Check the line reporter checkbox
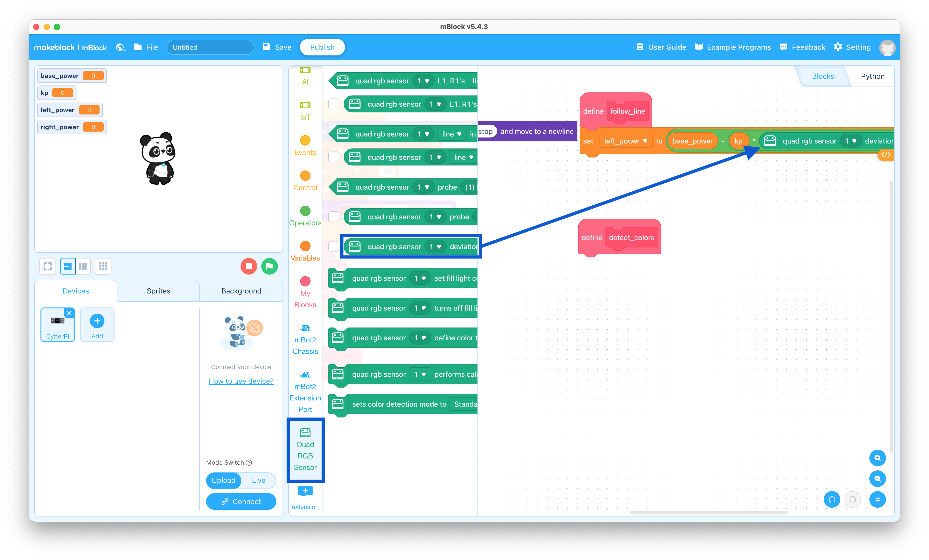Image resolution: width=929 pixels, height=560 pixels. [x=334, y=157]
